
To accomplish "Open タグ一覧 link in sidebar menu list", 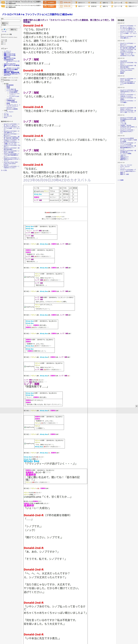I will click(x=6, y=115).
